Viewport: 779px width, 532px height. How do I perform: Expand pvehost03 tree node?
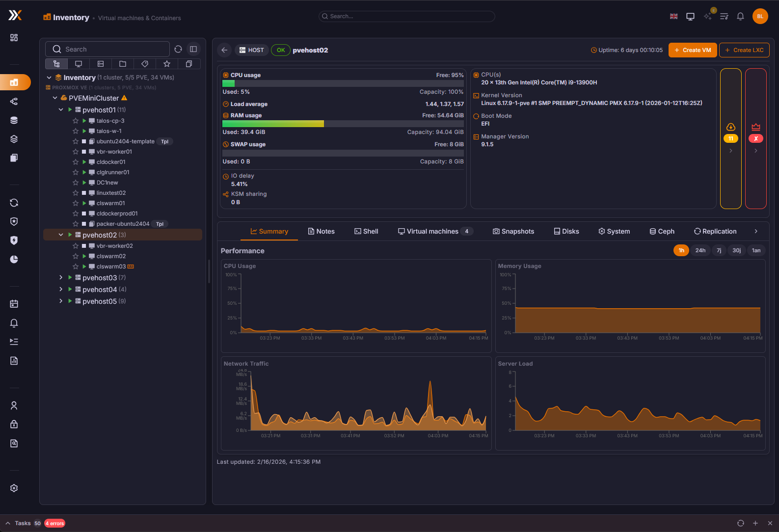pyautogui.click(x=61, y=278)
